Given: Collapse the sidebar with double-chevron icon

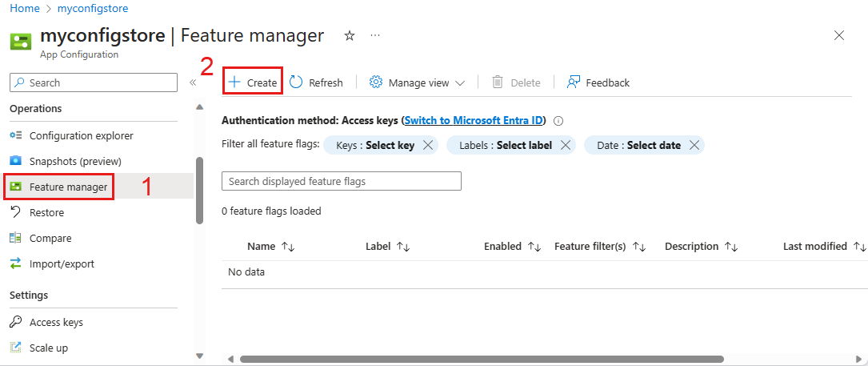Looking at the screenshot, I should point(193,82).
